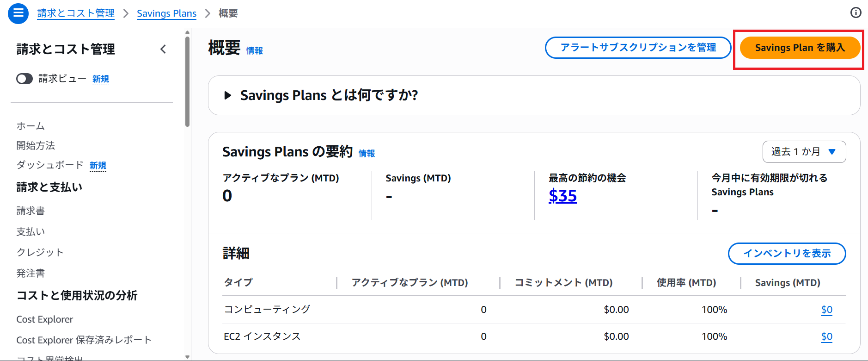The height and width of the screenshot is (361, 868).
Task: Select クレジット in the sidebar
Action: 40,252
